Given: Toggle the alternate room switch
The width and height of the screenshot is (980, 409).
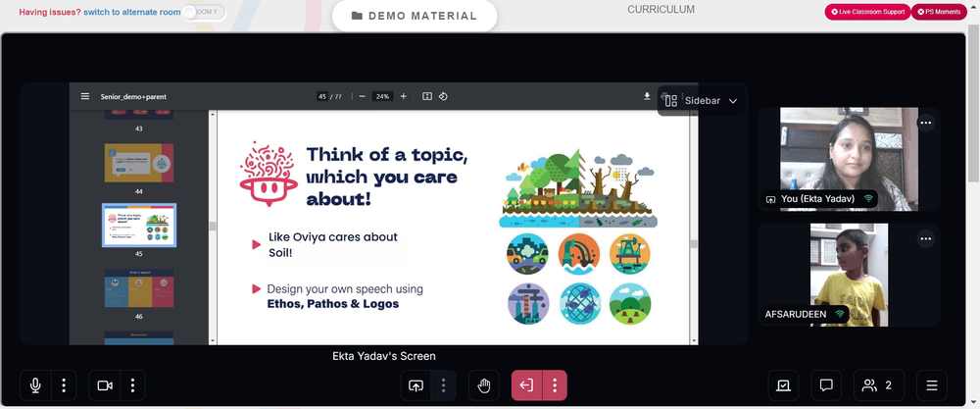Looking at the screenshot, I should [x=204, y=12].
